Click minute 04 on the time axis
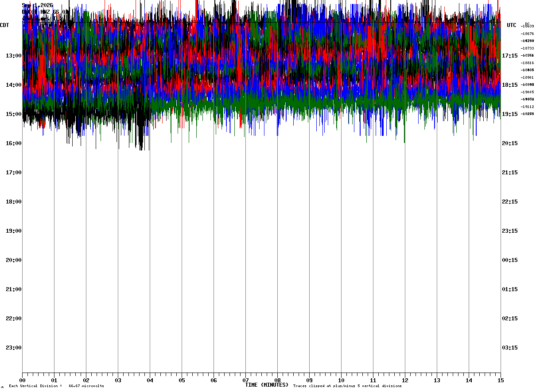 click(150, 380)
